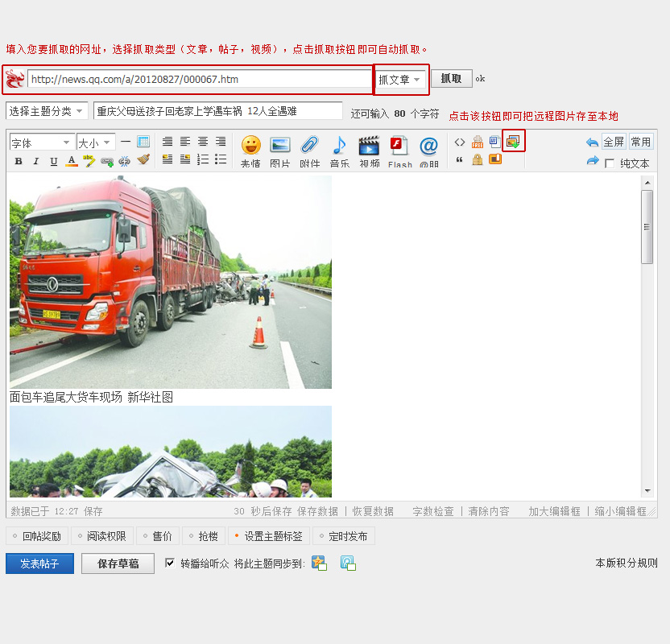Open the font color picker
The image size is (670, 644).
point(72,161)
